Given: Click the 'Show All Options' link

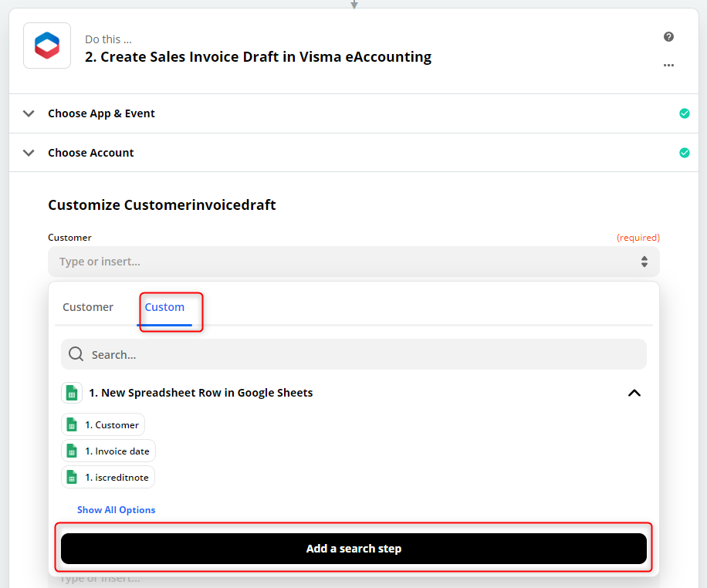Looking at the screenshot, I should (117, 510).
